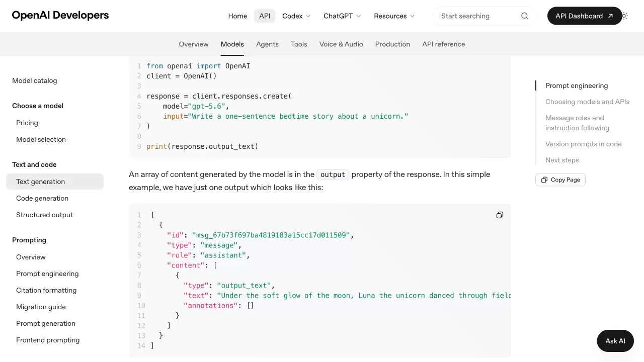644x362 pixels.
Task: Click the search magnifier icon
Action: tap(525, 16)
